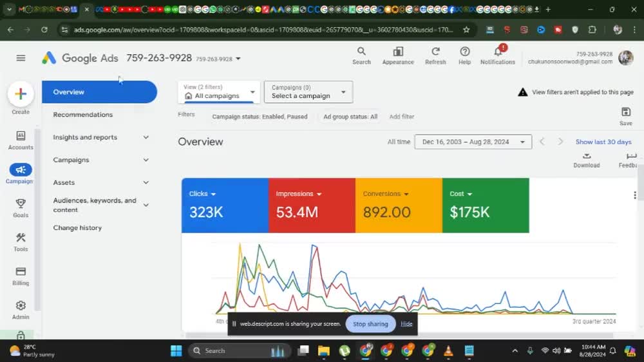Open the scorecard three-dot menu
The height and width of the screenshot is (362, 644).
635,195
